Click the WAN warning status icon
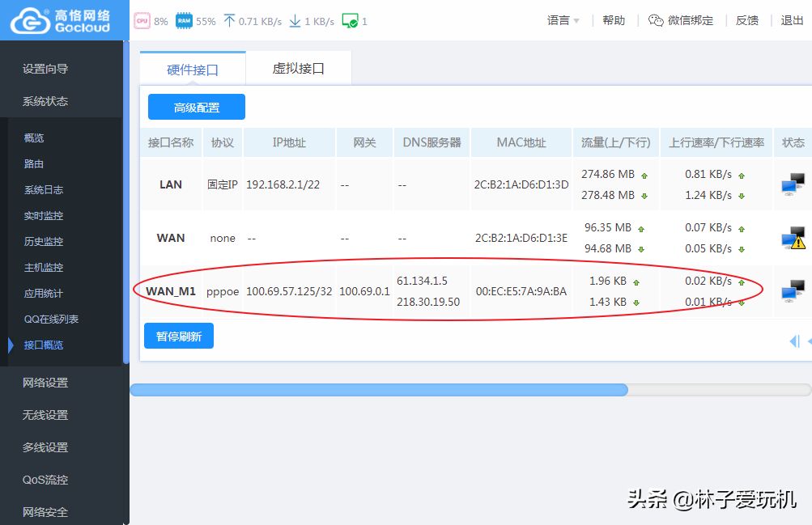Image resolution: width=812 pixels, height=525 pixels. pyautogui.click(x=793, y=238)
